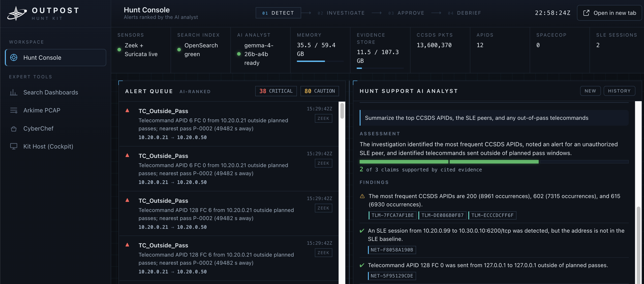Open the Hunt Console workspace item
This screenshot has width=644, height=284.
(x=56, y=57)
